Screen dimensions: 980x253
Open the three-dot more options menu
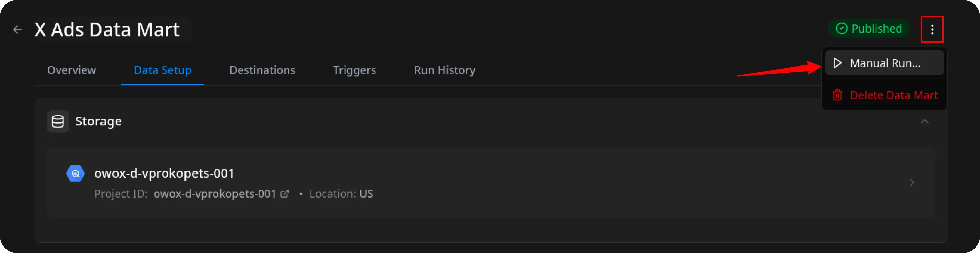pyautogui.click(x=932, y=29)
